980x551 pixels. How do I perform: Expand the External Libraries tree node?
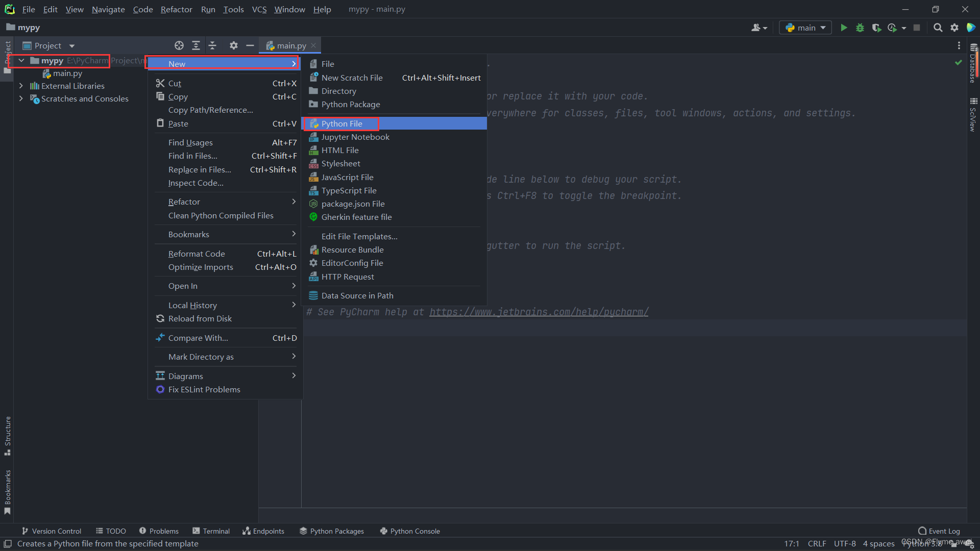pos(21,86)
